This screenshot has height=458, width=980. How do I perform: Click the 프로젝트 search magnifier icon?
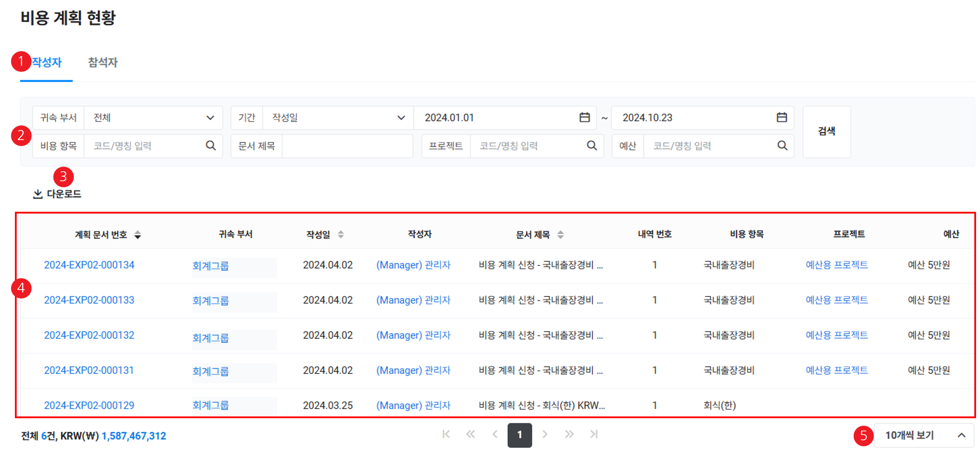pos(592,145)
